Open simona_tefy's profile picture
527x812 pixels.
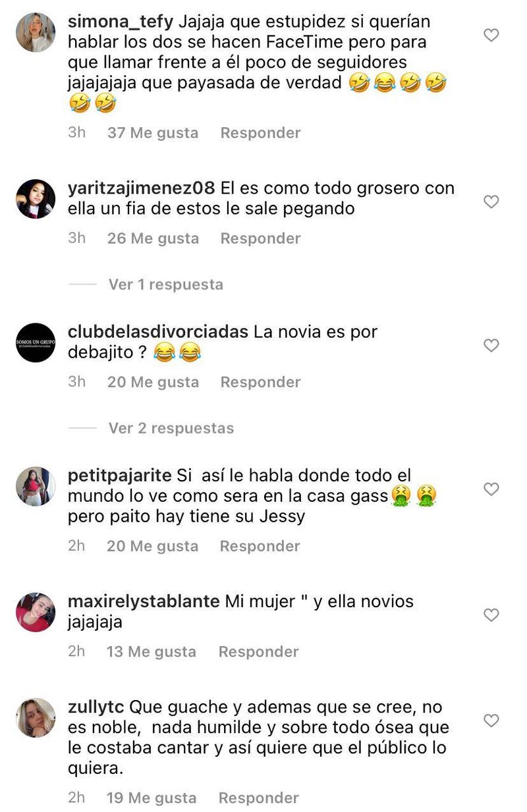(36, 32)
